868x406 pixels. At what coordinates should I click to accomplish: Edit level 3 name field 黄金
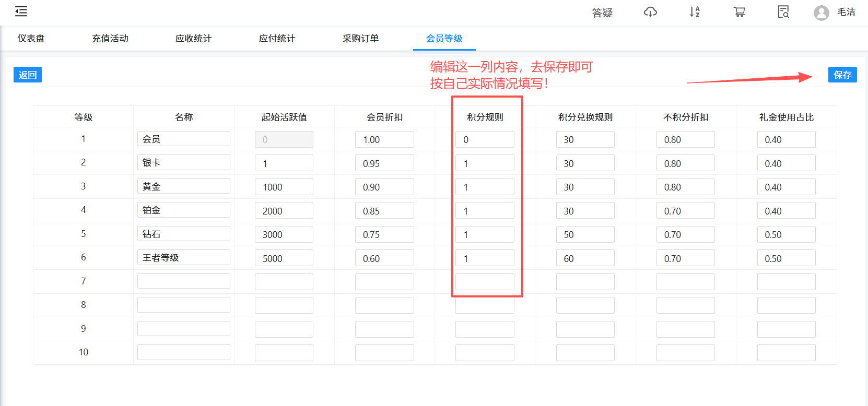click(x=184, y=186)
